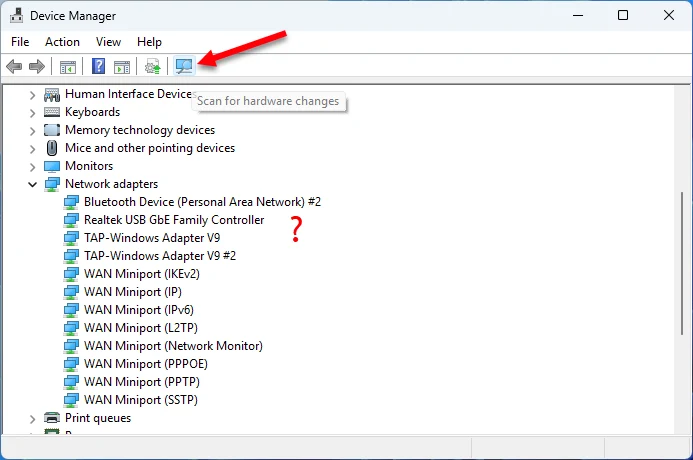Click the Print queues printer icon
Screen dimensions: 693x460
52,418
